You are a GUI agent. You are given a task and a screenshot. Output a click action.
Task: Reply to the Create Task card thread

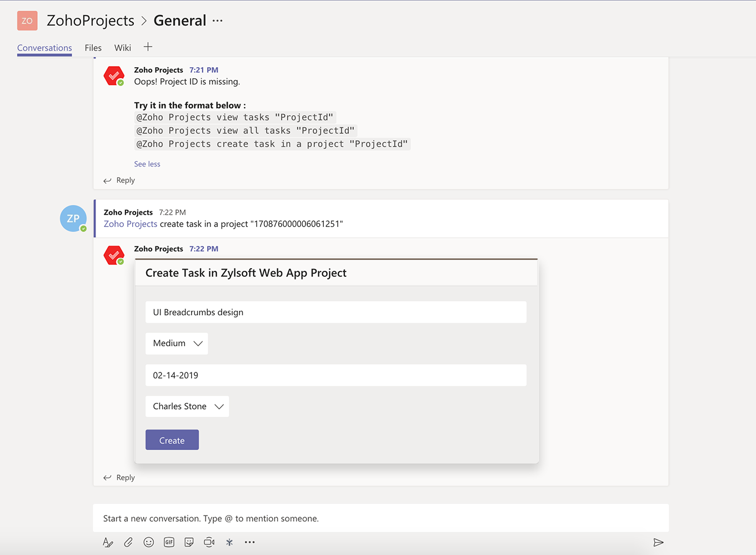(x=119, y=478)
